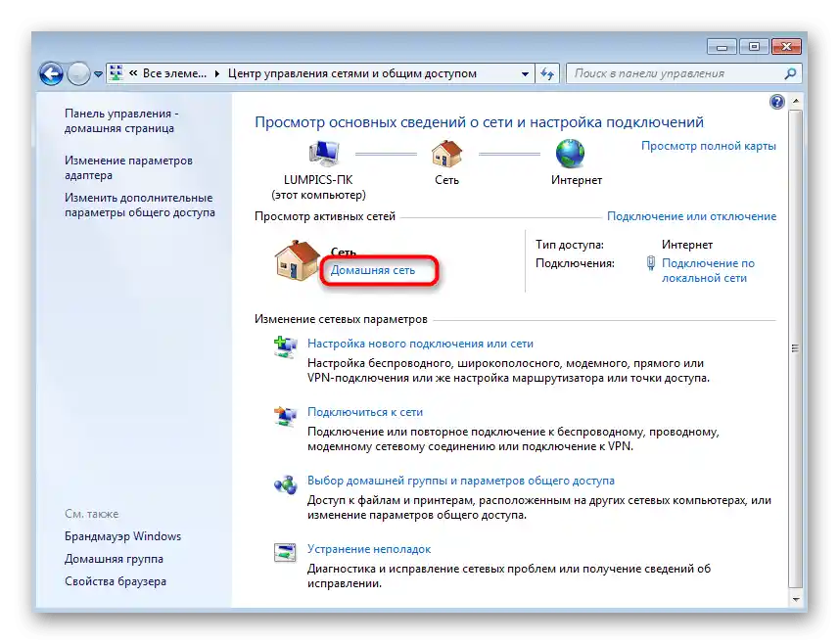This screenshot has height=644, width=839.
Task: Click the new connection setup icon
Action: pos(285,347)
